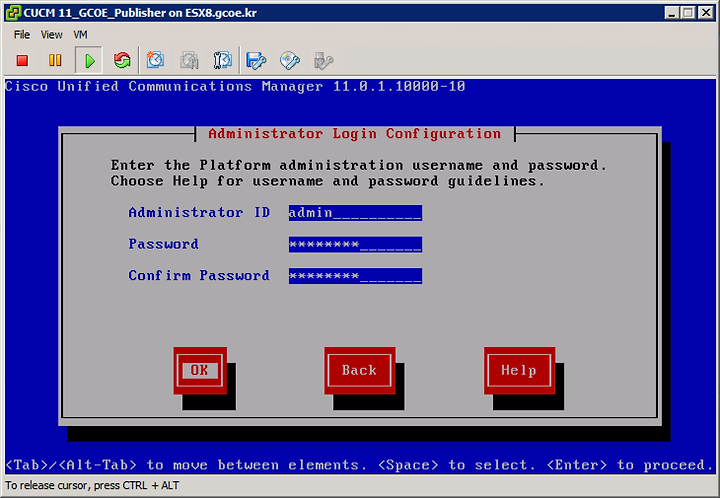Click the Cisco Unified Communications Manager version text
Image resolution: width=720 pixels, height=498 pixels.
pos(235,86)
